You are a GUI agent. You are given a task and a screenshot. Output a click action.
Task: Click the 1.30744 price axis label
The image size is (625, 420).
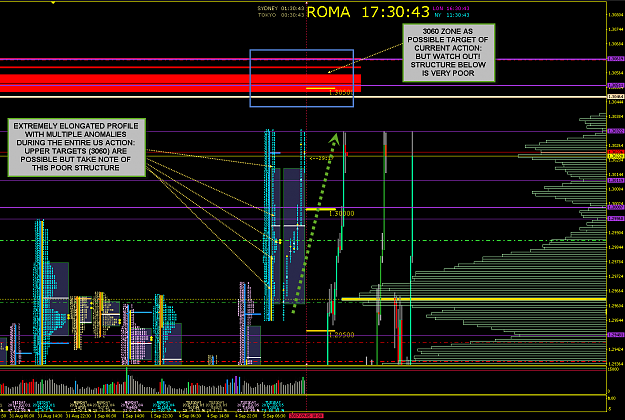615,29
